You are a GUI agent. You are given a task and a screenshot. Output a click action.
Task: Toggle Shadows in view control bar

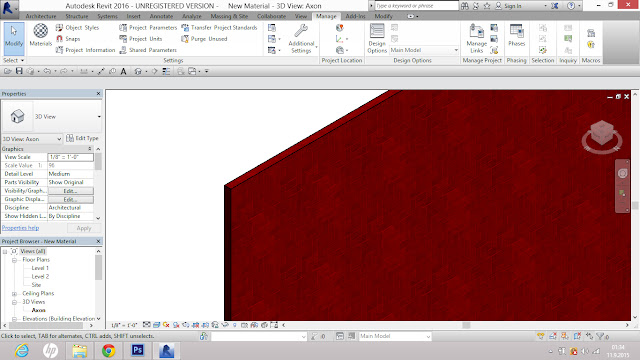click(176, 325)
